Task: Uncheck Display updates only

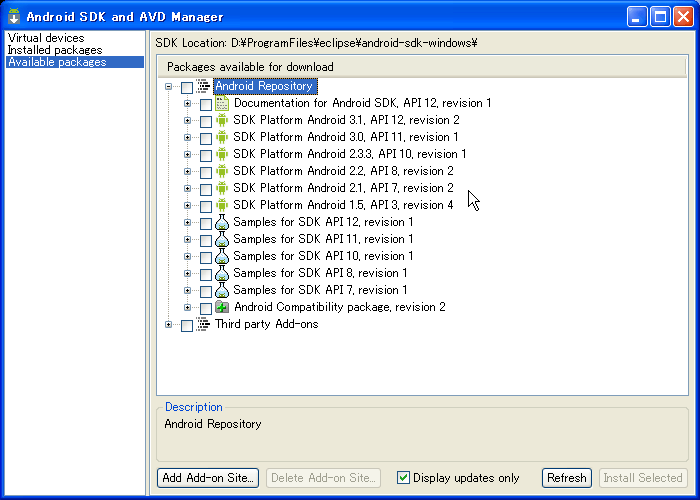Action: click(403, 478)
